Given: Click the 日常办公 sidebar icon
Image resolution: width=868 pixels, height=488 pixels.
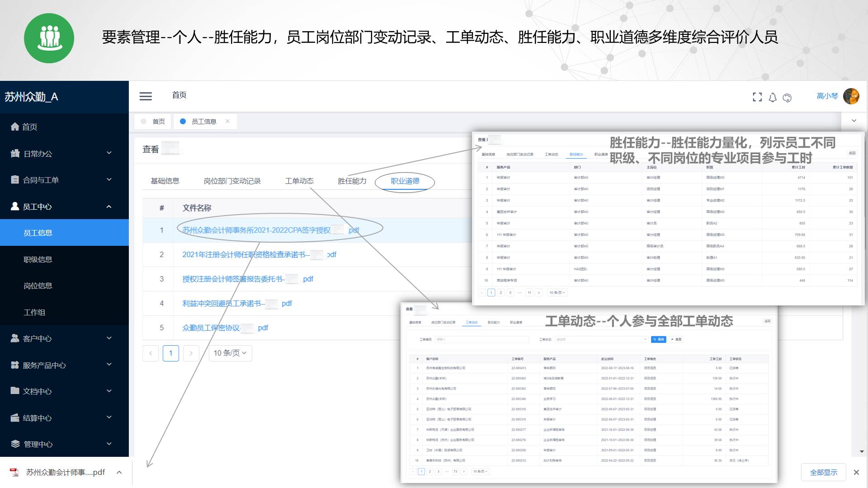Looking at the screenshot, I should pos(15,153).
